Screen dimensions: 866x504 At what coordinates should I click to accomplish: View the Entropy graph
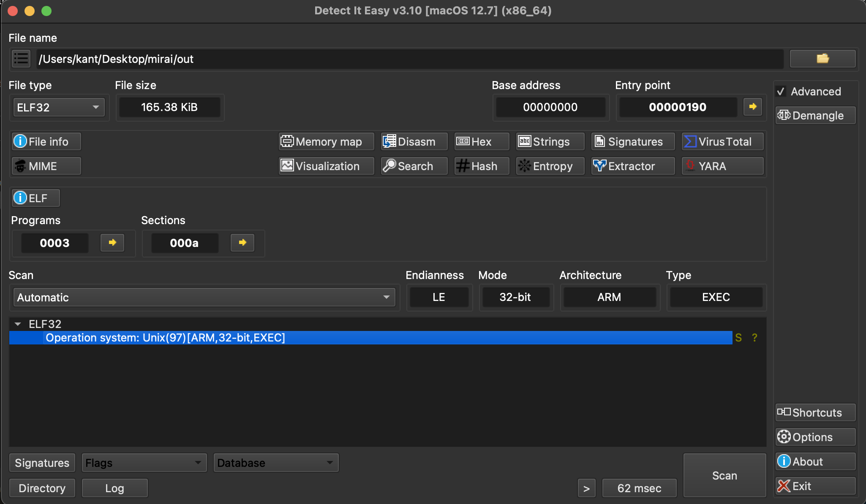pyautogui.click(x=550, y=166)
